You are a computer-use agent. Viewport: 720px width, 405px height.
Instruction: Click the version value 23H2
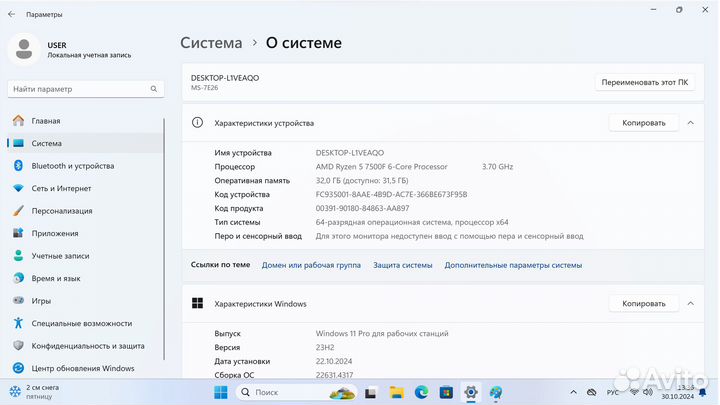tap(325, 347)
